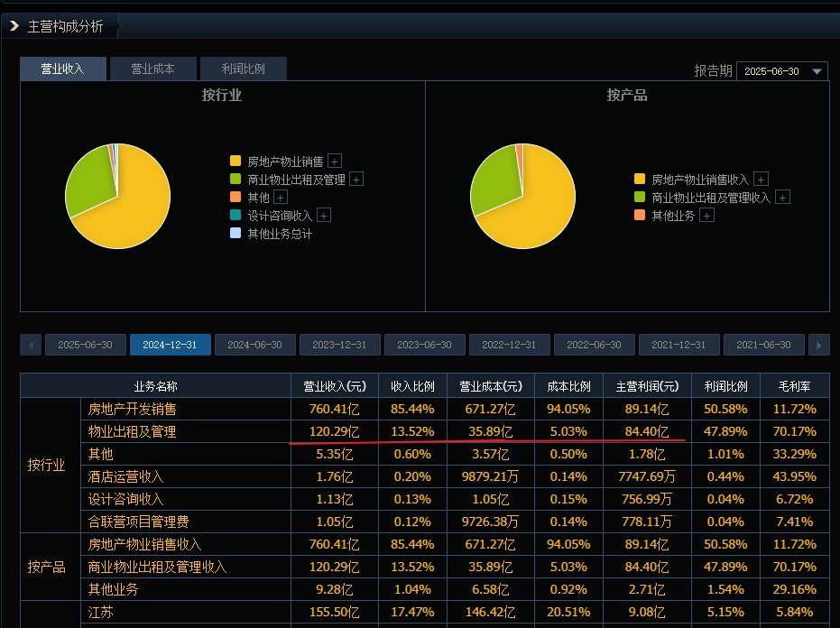Click the 毛利率 column header
The image size is (840, 628).
pyautogui.click(x=795, y=386)
